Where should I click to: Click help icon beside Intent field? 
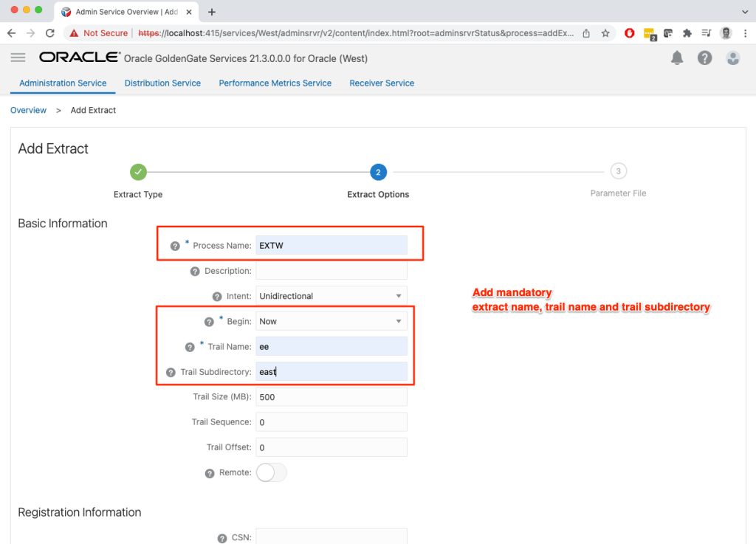217,296
